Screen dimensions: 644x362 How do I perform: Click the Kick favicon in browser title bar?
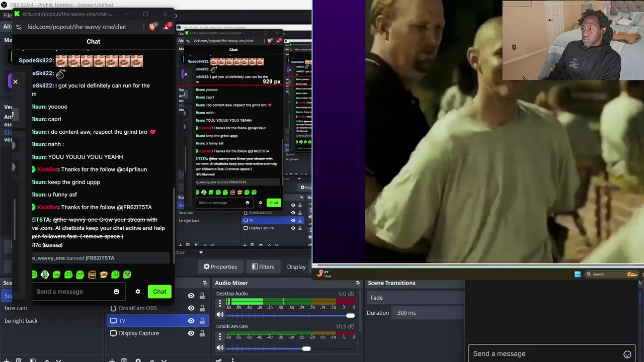(17, 14)
